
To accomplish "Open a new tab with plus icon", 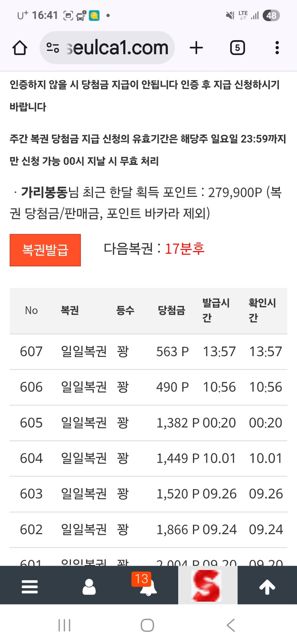I will pos(196,48).
